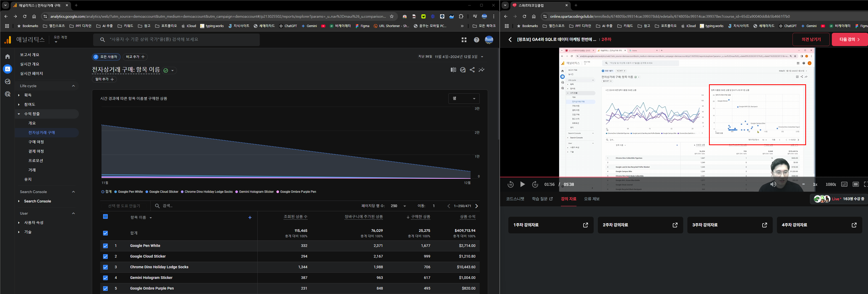Open the 항목 이름 dimension dropdown

(141, 218)
